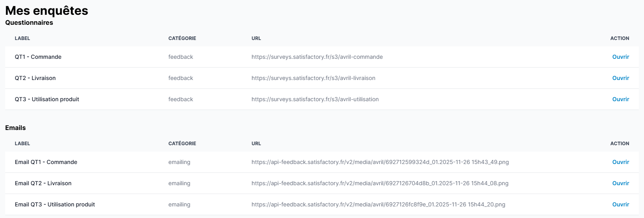This screenshot has width=644, height=218.
Task: Click Ouvrir for Email QT3 - Utilisation produit
Action: coord(620,204)
